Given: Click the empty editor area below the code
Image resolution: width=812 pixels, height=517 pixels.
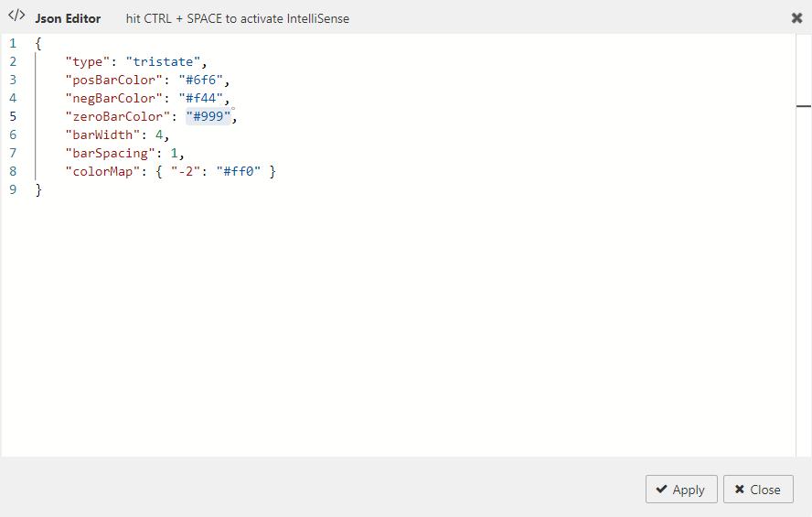Looking at the screenshot, I should click(x=393, y=329).
